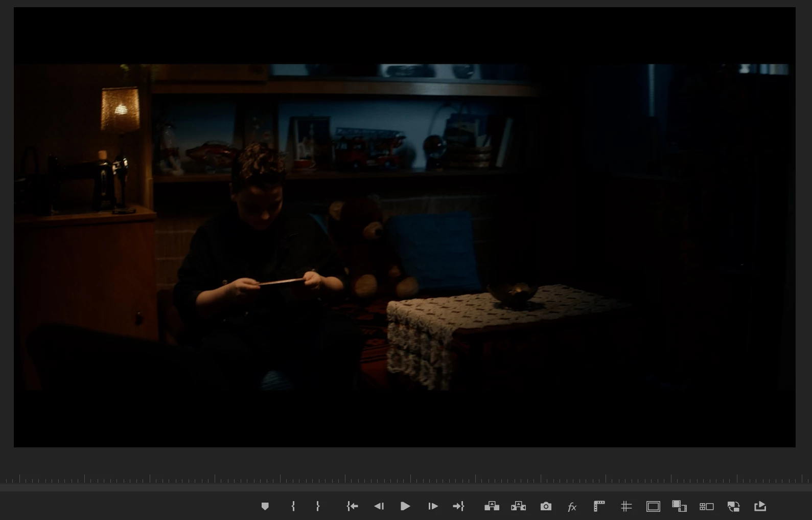Step back one frame
Image resolution: width=812 pixels, height=520 pixels.
click(379, 506)
